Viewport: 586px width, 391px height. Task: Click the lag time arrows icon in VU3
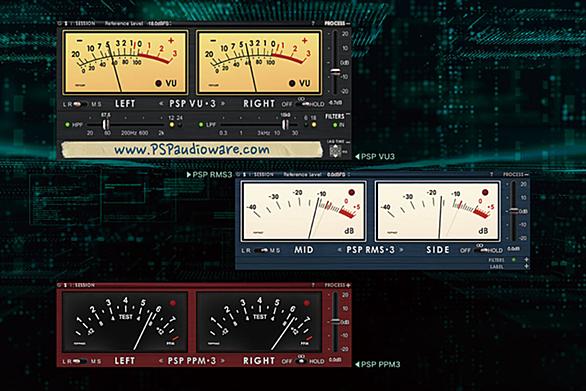tap(335, 151)
